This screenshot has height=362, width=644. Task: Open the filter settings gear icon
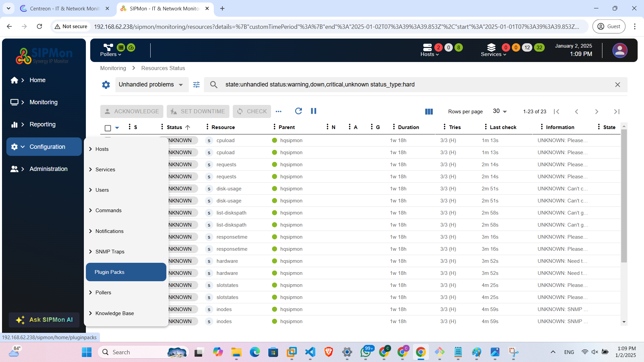click(x=106, y=85)
